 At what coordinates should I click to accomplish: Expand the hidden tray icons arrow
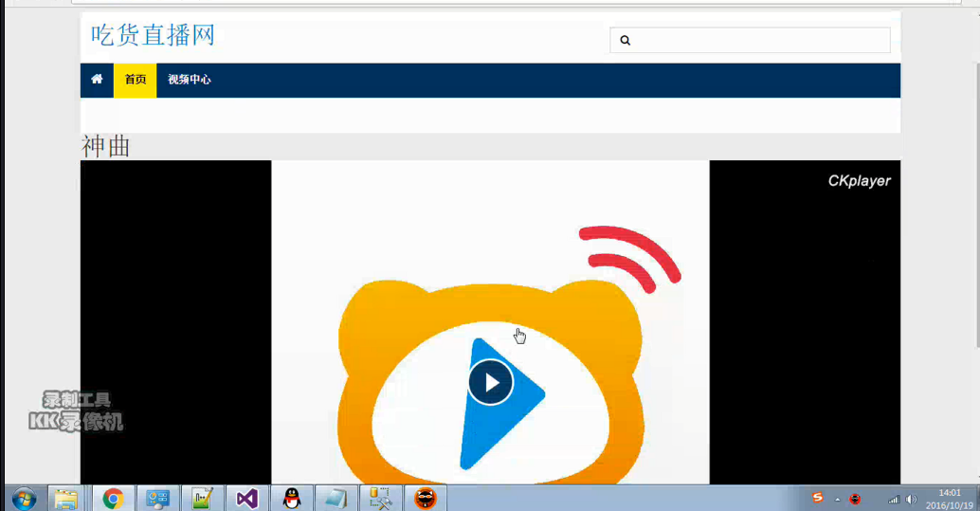click(x=838, y=499)
